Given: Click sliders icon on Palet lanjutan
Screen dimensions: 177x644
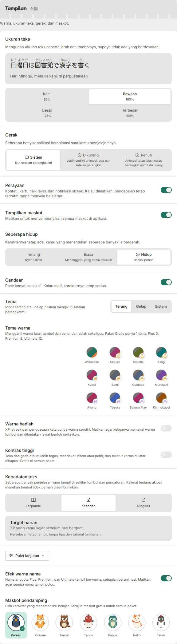Looking at the screenshot, I should 11,556.
